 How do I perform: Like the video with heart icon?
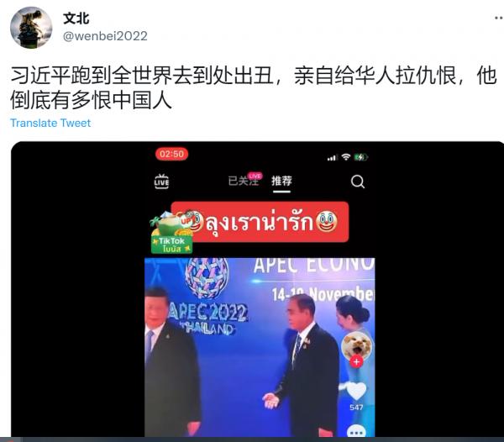[356, 392]
